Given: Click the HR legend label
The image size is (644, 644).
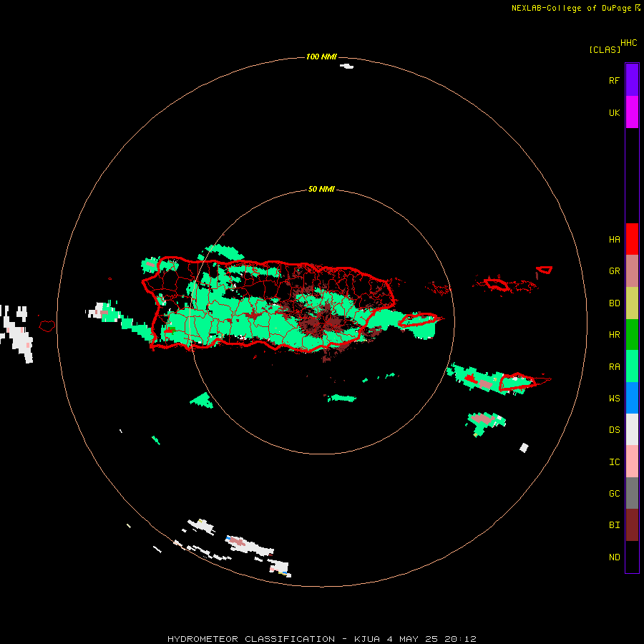Looking at the screenshot, I should pos(614,335).
